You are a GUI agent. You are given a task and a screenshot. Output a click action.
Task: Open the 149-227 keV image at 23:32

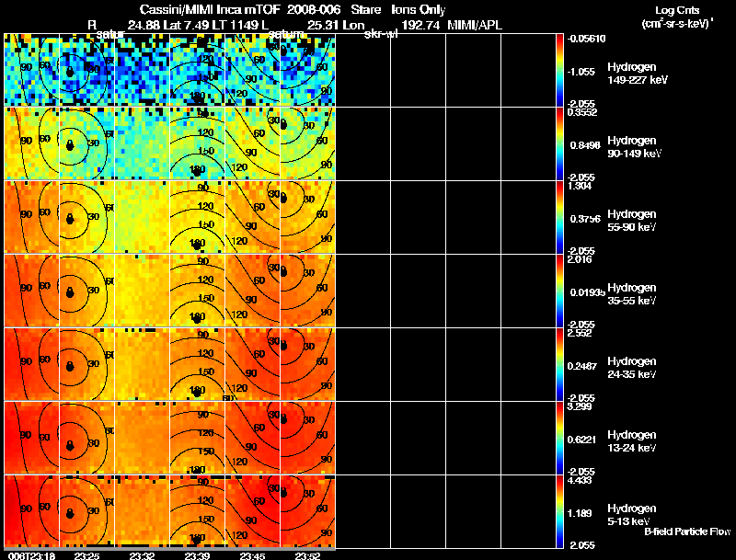pos(143,70)
